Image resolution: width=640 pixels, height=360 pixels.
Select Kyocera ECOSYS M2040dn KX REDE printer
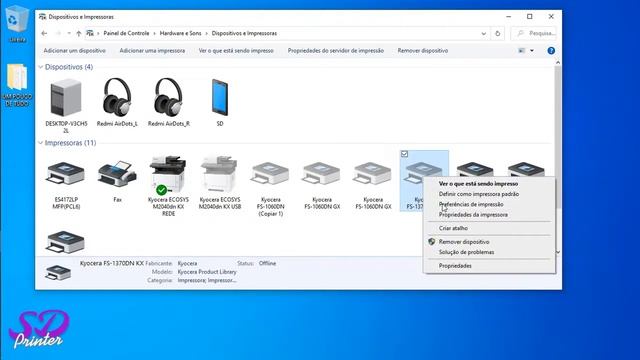168,175
